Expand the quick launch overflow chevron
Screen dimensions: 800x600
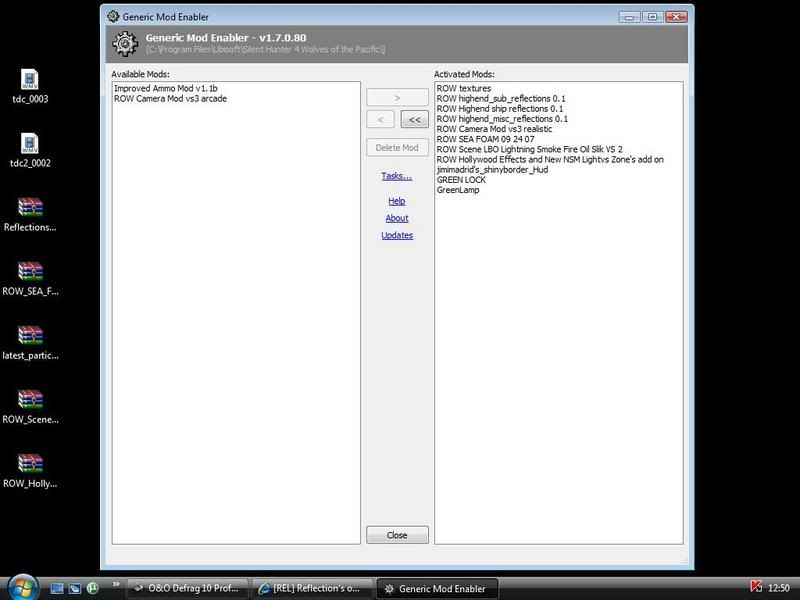(x=116, y=584)
